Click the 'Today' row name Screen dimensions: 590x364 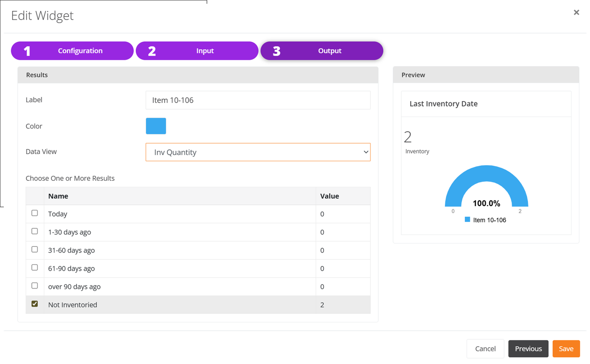[x=58, y=214]
